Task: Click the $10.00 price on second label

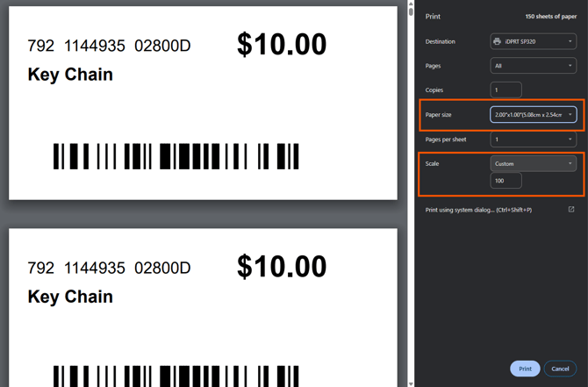Action: coord(282,266)
